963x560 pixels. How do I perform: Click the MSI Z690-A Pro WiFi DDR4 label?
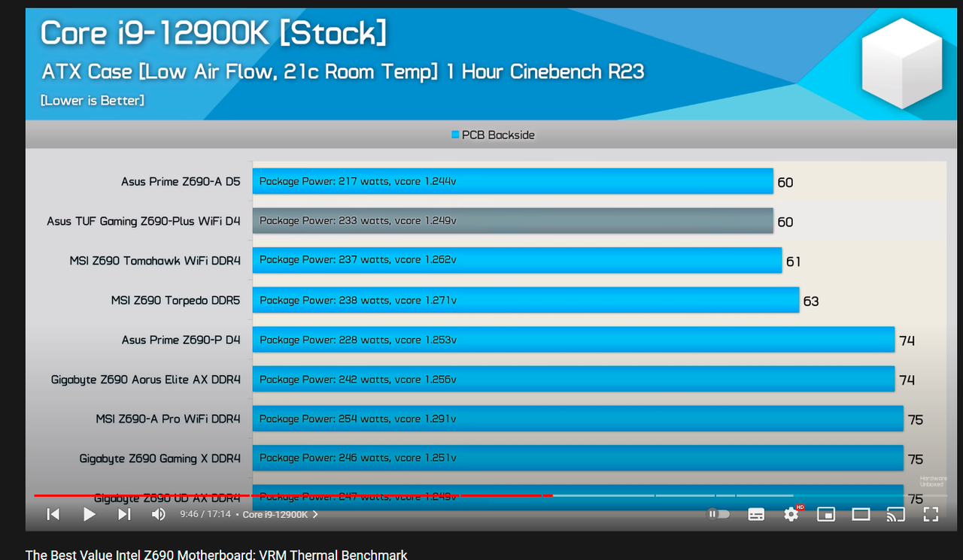click(168, 419)
